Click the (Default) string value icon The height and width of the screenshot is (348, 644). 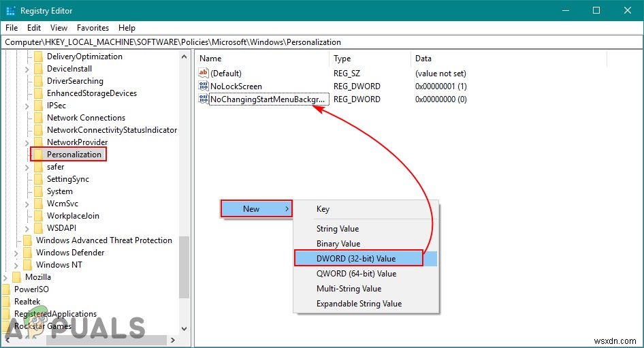(x=204, y=73)
